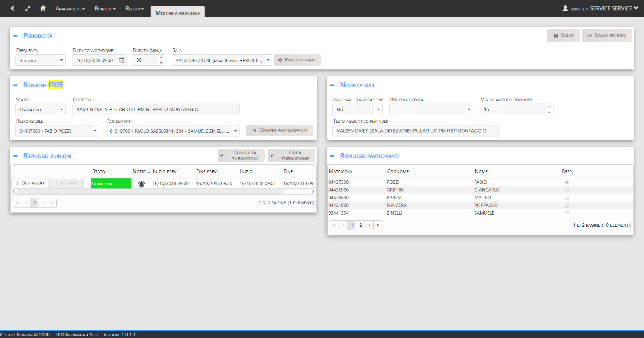Collapse the Notifica mail panel

click(332, 85)
